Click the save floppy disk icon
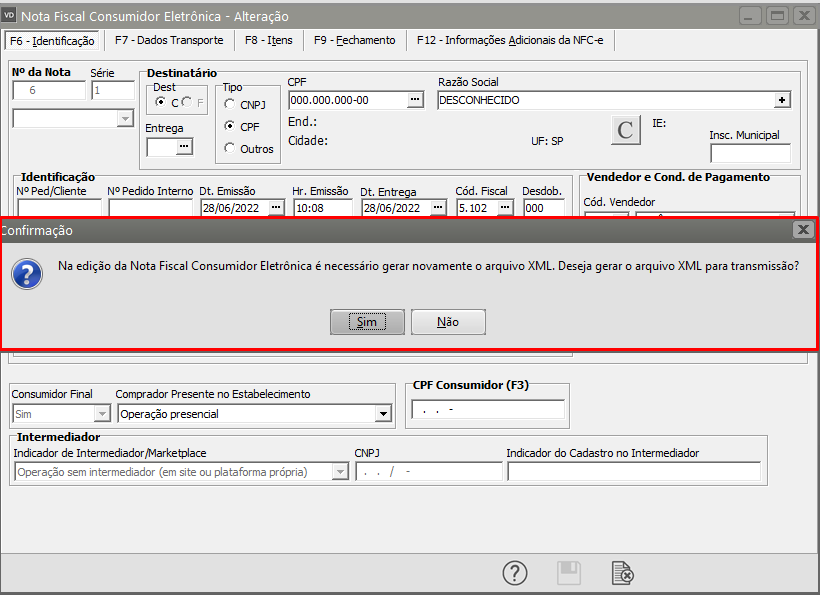 [568, 573]
